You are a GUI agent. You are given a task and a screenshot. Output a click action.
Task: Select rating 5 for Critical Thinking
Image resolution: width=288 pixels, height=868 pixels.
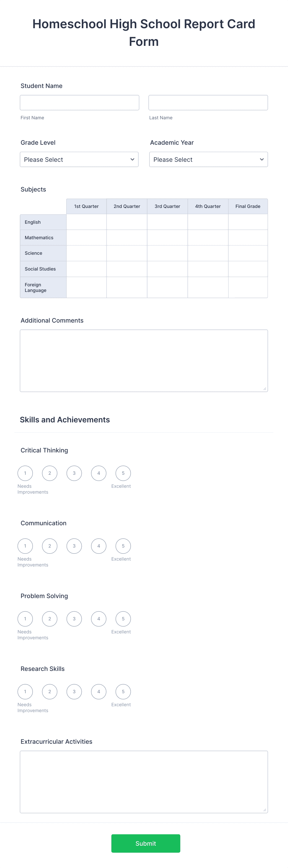coord(123,473)
